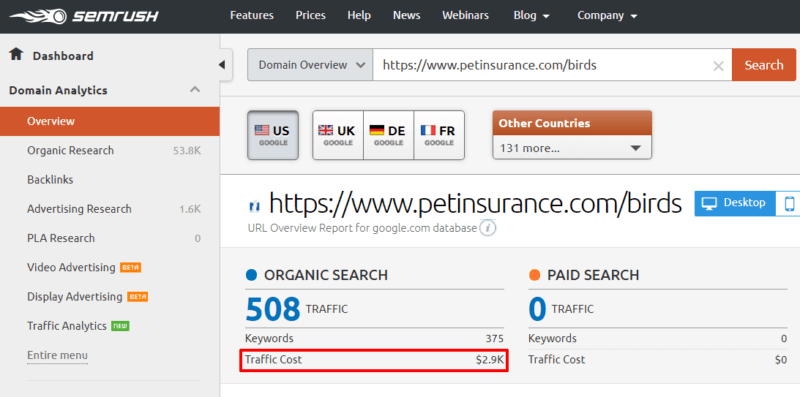Image resolution: width=800 pixels, height=397 pixels.
Task: Open the Entire menu link
Action: pos(57,355)
